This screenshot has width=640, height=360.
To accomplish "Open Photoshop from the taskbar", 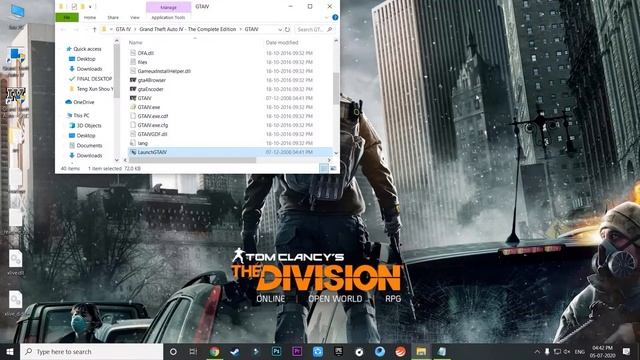I will (x=276, y=351).
